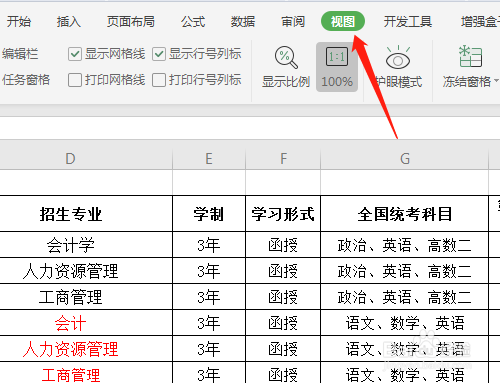Select column F header

[x=283, y=159]
